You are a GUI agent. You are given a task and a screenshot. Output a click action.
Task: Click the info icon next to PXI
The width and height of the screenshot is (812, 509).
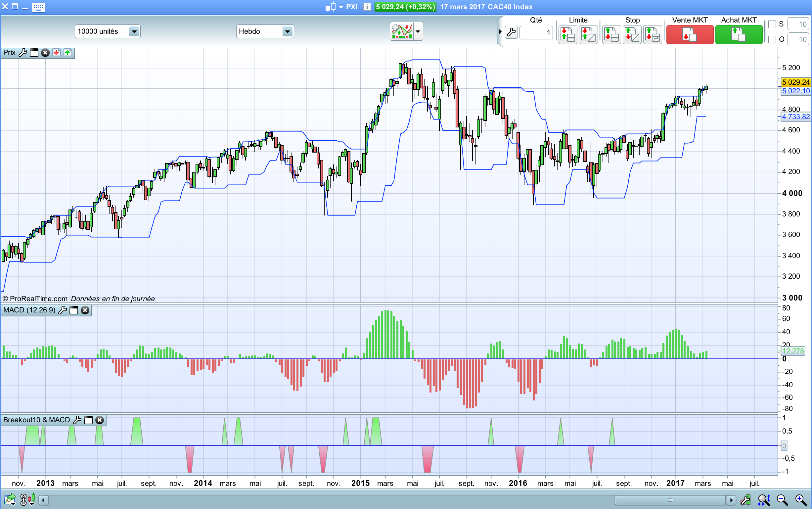click(x=367, y=7)
